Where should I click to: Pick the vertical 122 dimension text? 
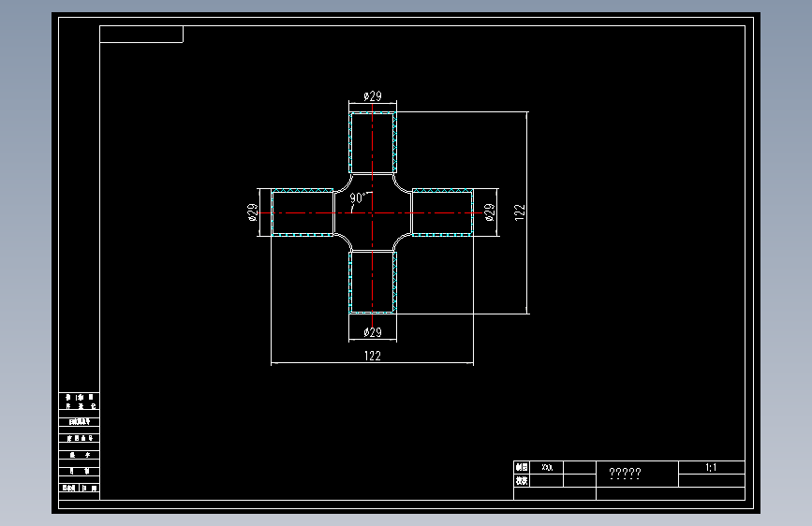[x=520, y=212]
